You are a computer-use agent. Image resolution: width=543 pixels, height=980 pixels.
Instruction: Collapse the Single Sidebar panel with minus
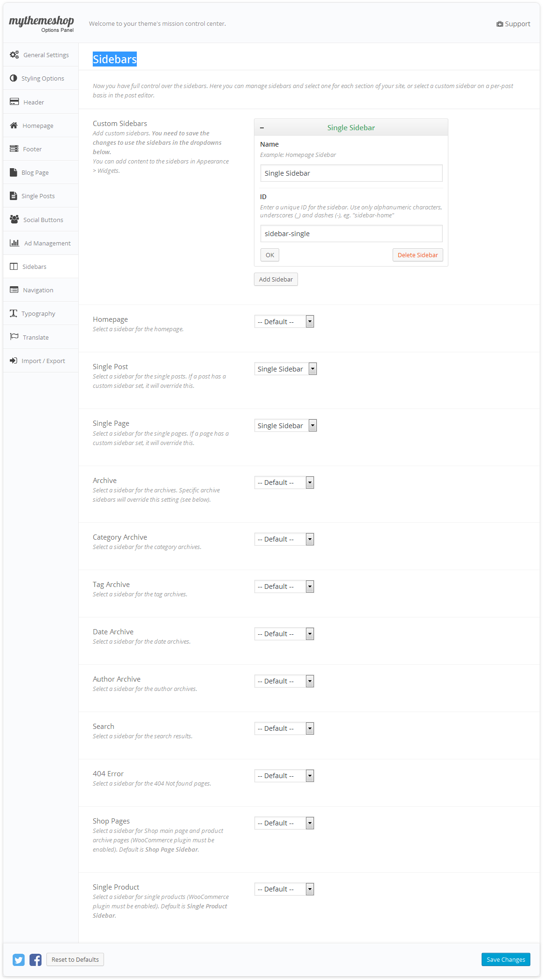pos(262,128)
